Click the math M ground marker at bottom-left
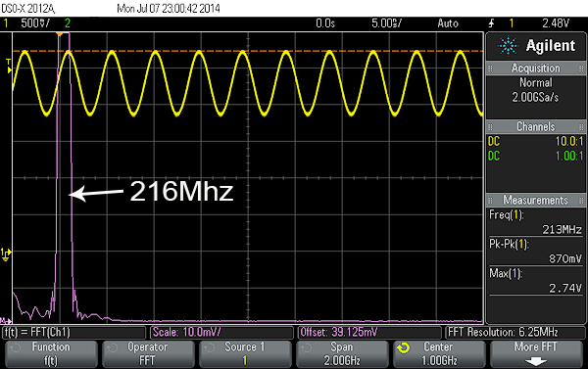This screenshot has width=588, height=369. point(6,321)
